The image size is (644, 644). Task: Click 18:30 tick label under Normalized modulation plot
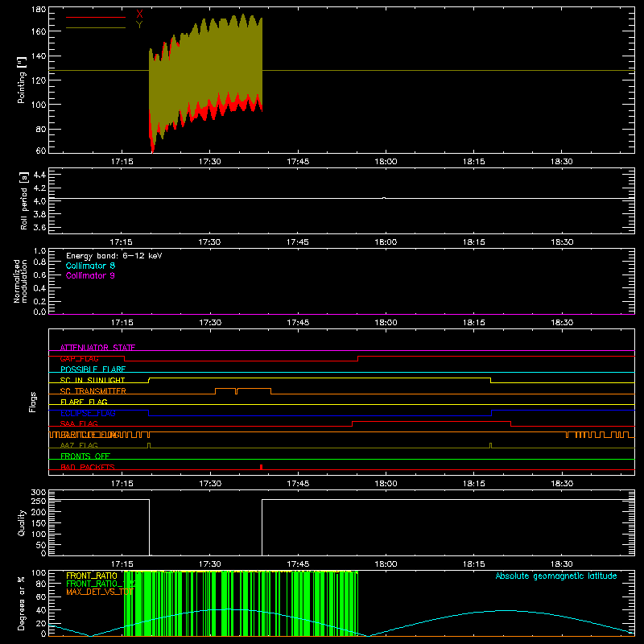click(561, 323)
